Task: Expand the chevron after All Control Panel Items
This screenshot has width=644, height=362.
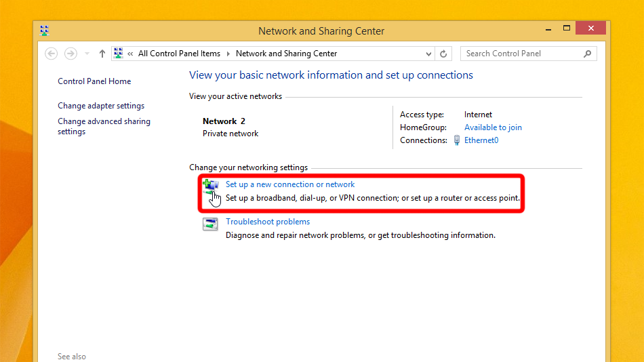Action: point(228,54)
